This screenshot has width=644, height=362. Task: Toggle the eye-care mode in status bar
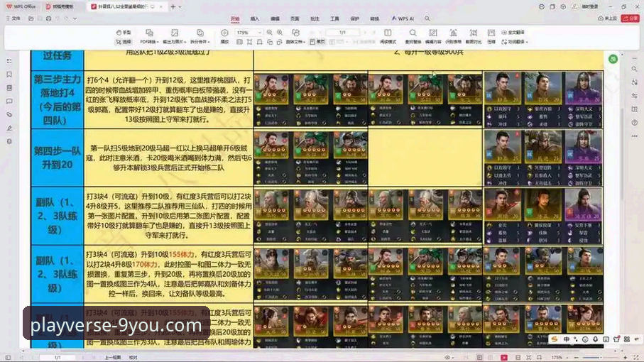(x=448, y=358)
